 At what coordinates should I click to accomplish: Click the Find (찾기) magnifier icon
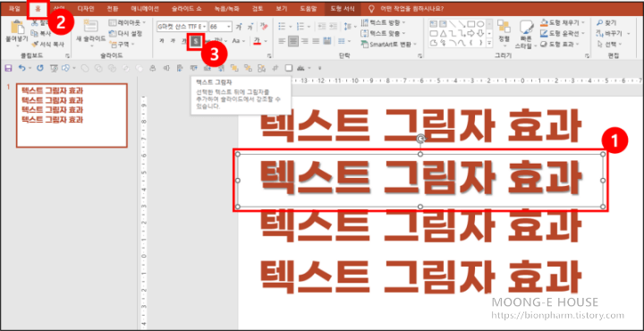pos(599,23)
